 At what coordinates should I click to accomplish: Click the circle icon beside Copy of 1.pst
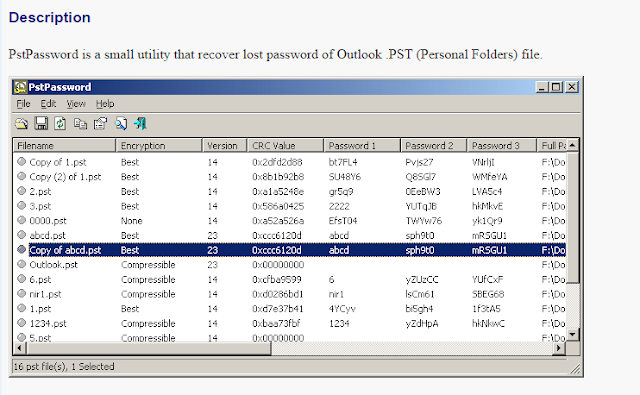[x=22, y=162]
